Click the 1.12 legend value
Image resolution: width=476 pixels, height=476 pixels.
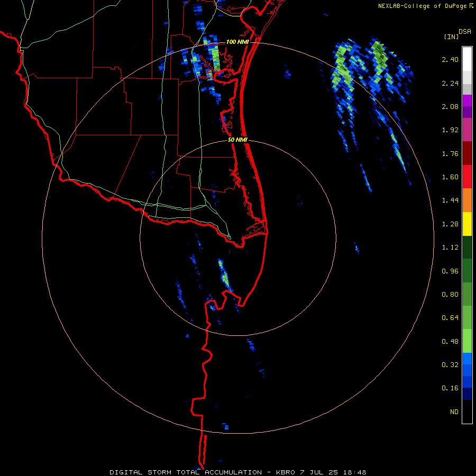450,248
